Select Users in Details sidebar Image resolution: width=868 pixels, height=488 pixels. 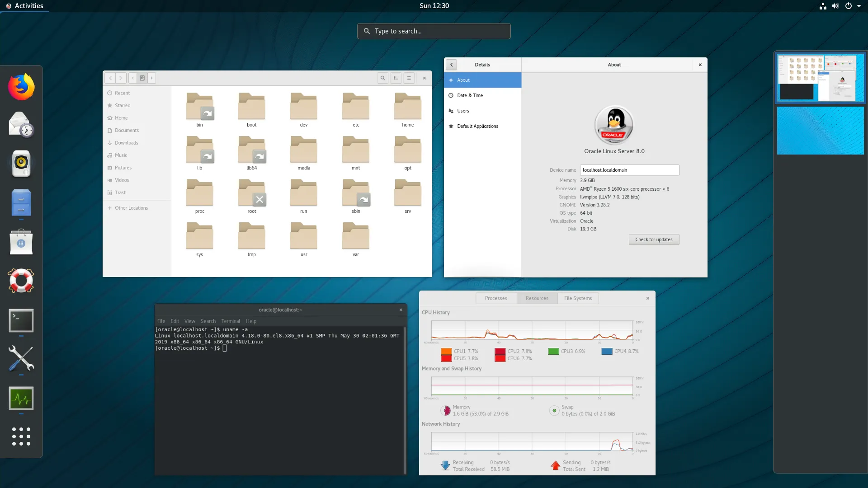482,111
